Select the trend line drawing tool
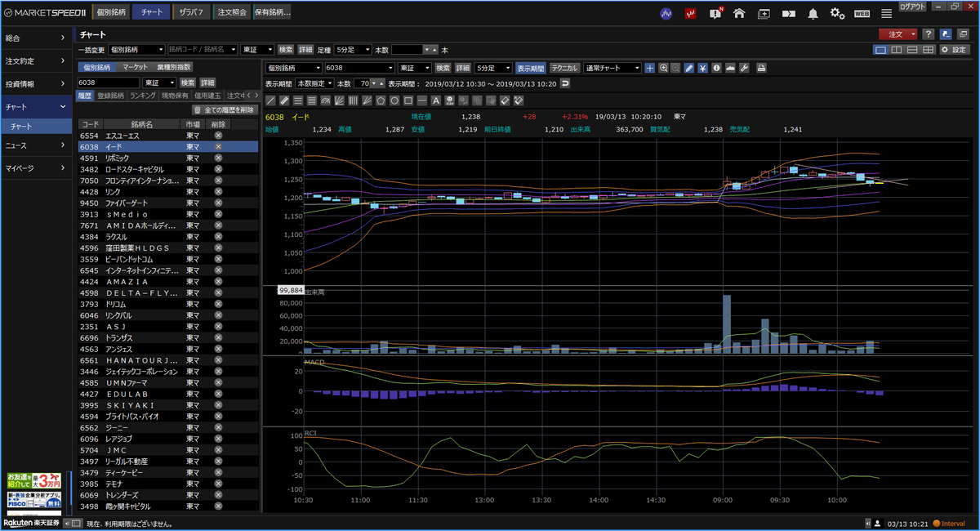 pos(271,101)
